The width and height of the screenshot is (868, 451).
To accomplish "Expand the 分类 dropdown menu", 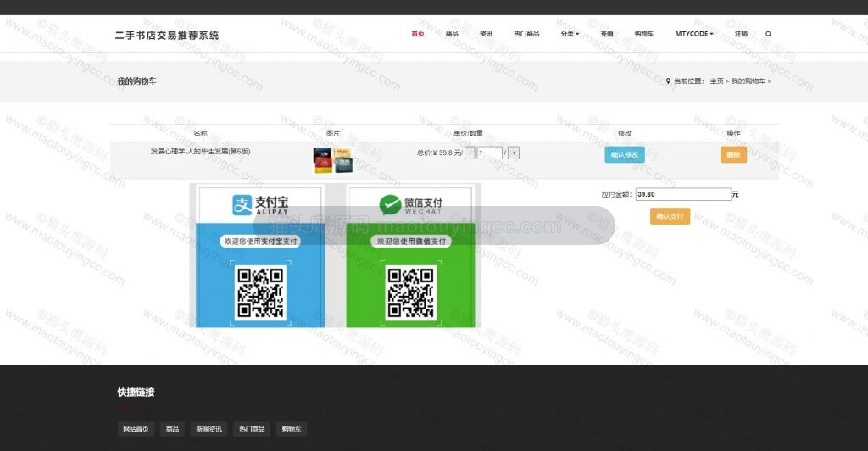I will [x=570, y=34].
